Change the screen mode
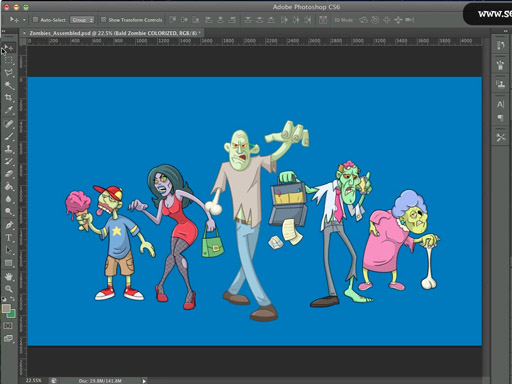The height and width of the screenshot is (384, 512). (x=8, y=339)
